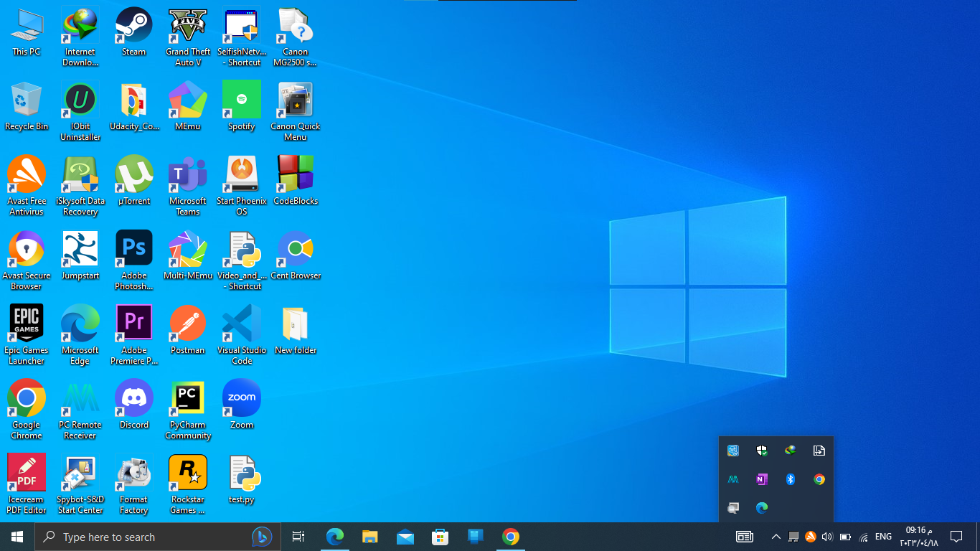Select the Postman desktop icon

click(188, 331)
